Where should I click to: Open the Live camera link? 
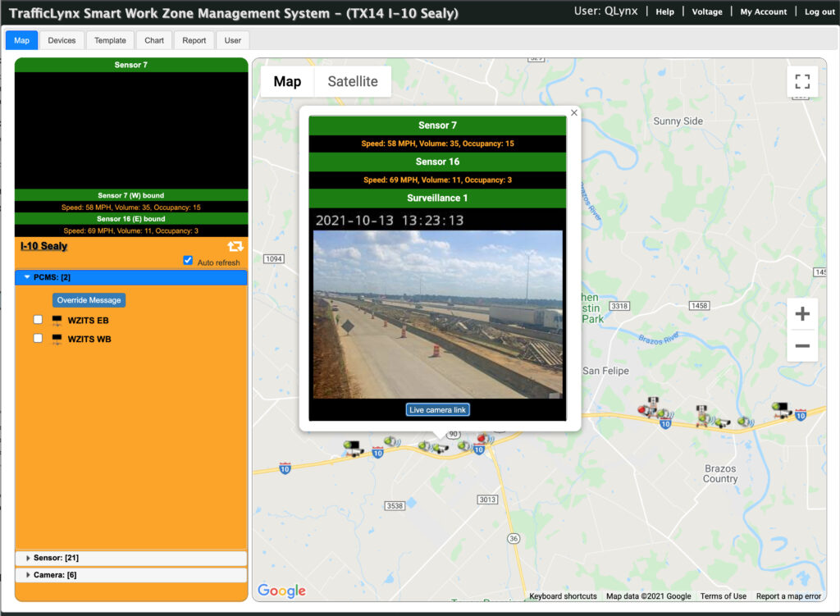tap(438, 410)
